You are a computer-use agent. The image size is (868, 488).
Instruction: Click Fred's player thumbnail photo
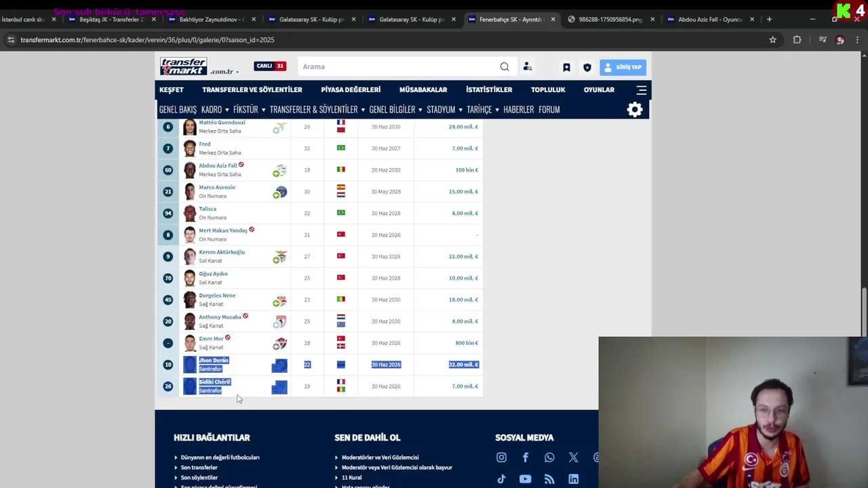coord(189,148)
